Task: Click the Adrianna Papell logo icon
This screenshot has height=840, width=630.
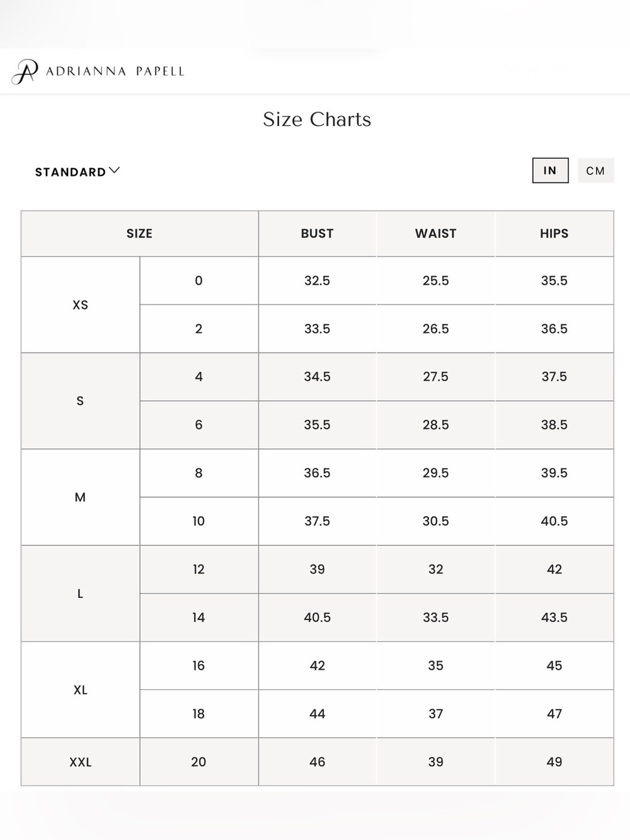Action: click(x=25, y=71)
